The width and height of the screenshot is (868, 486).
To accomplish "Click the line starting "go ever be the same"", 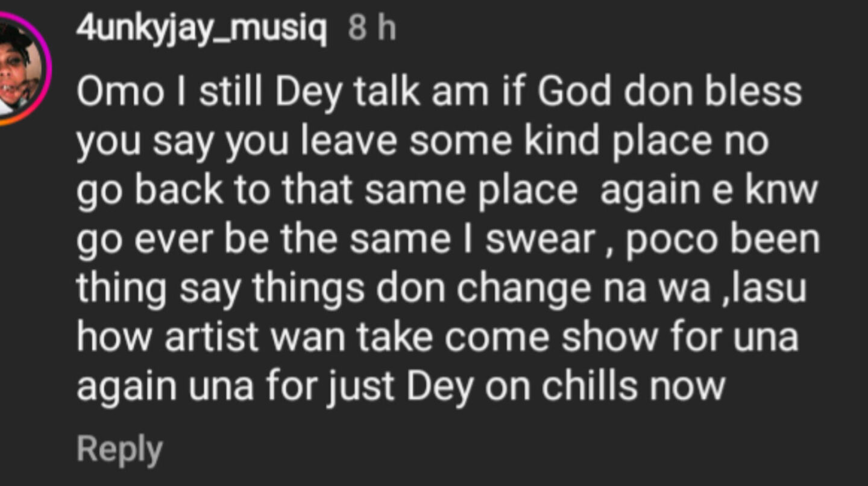I will pos(448,240).
